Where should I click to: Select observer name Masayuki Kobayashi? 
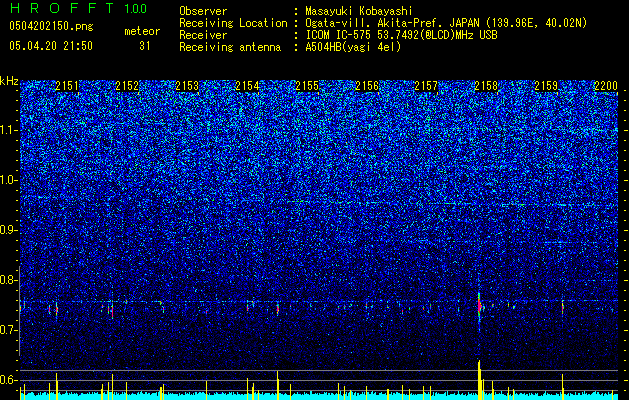359,11
